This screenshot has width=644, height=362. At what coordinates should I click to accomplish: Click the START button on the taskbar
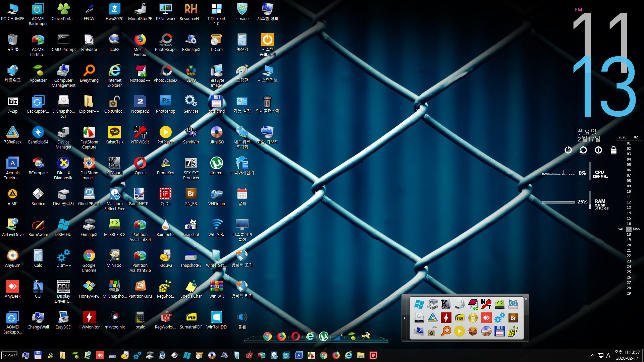point(9,355)
